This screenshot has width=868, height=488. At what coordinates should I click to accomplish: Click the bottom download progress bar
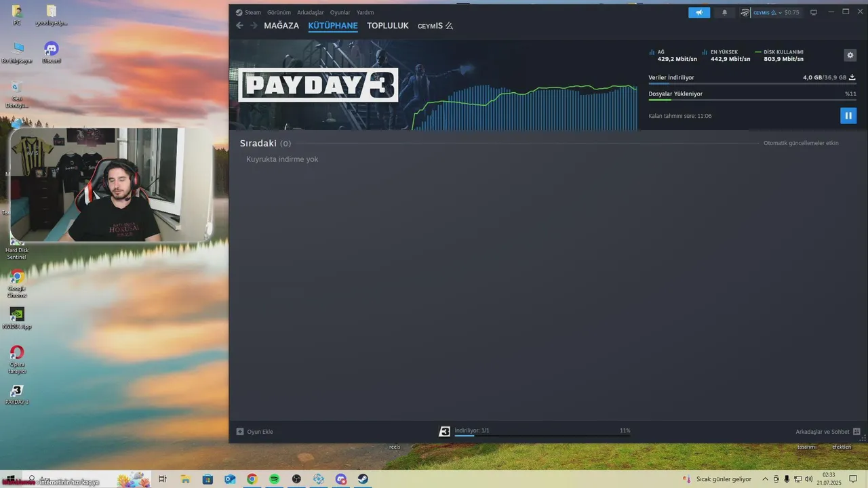[542, 436]
